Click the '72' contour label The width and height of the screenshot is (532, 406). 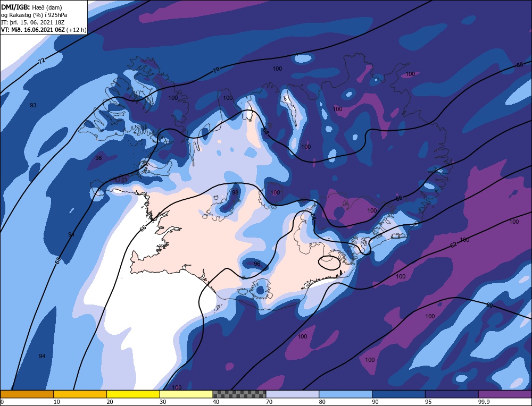[x=41, y=61]
